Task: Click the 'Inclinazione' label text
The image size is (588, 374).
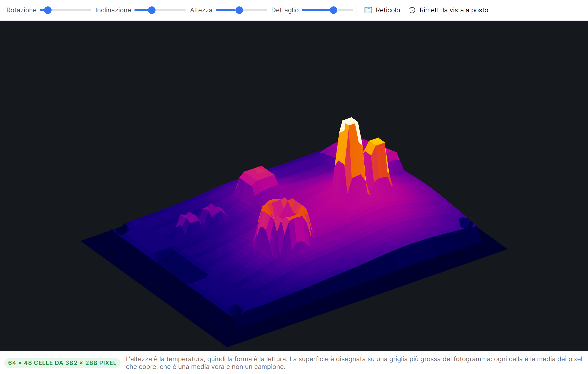Action: click(x=113, y=10)
